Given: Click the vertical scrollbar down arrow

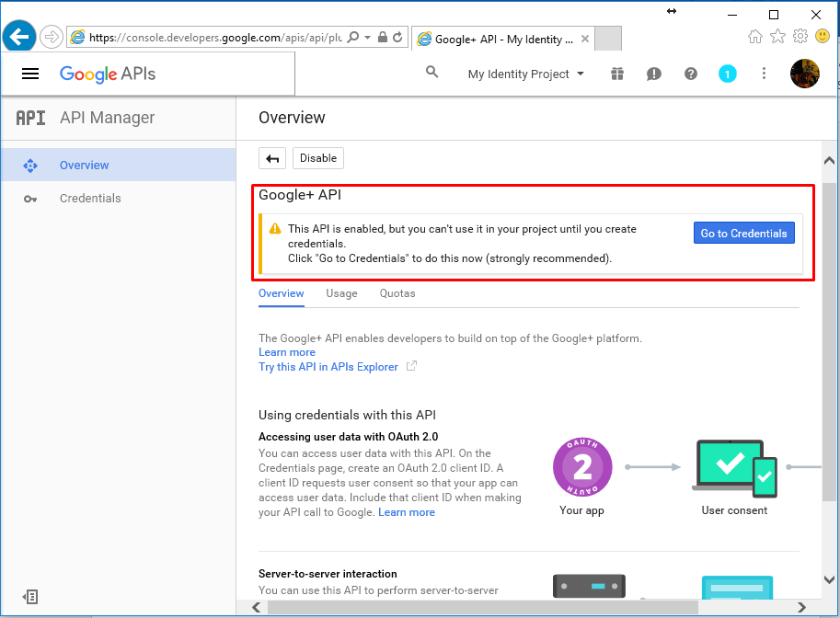Looking at the screenshot, I should [829, 580].
